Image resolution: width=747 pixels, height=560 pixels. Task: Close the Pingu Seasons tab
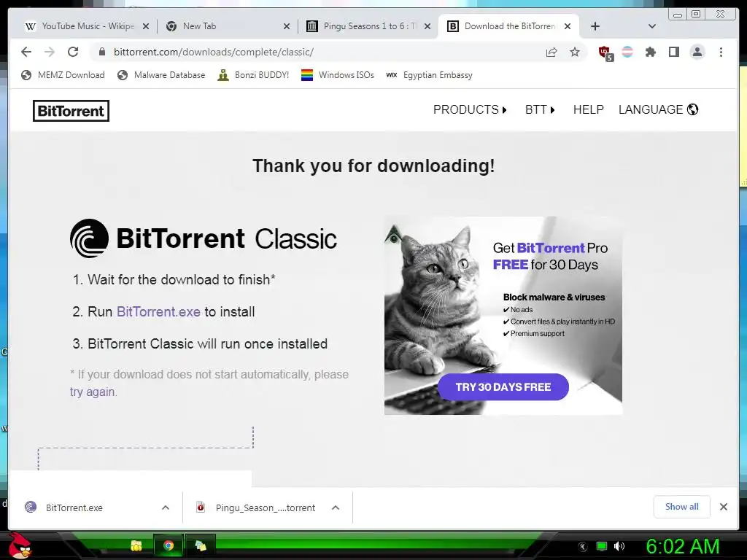(427, 27)
